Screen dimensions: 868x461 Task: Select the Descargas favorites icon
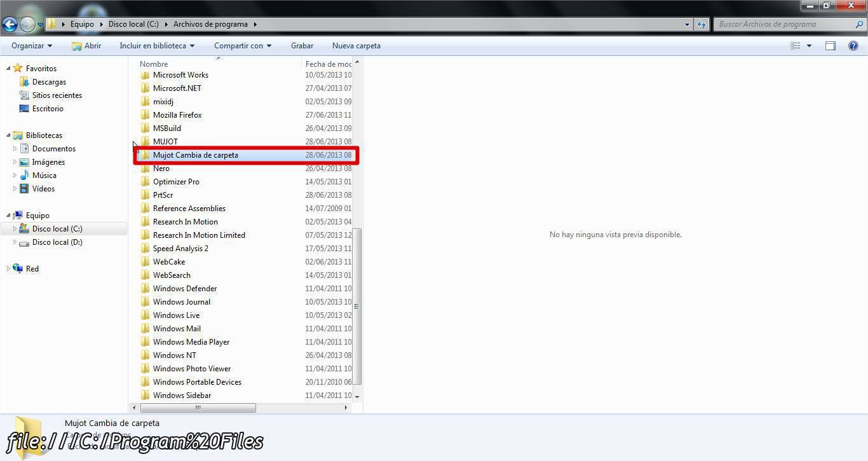24,82
